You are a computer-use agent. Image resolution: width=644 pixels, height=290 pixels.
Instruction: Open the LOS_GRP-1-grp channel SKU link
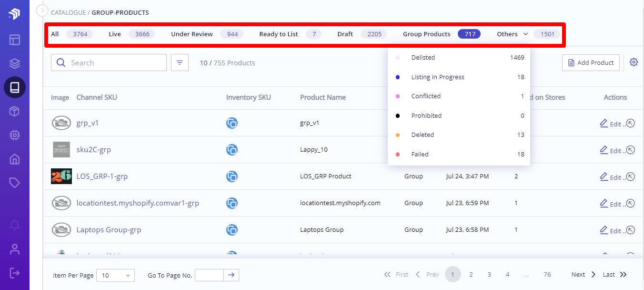(x=102, y=176)
